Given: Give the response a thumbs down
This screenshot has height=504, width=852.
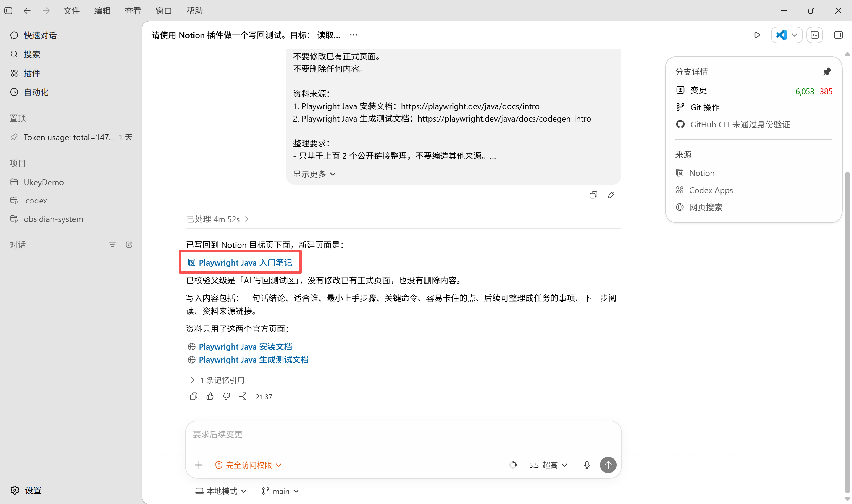Looking at the screenshot, I should tap(227, 397).
